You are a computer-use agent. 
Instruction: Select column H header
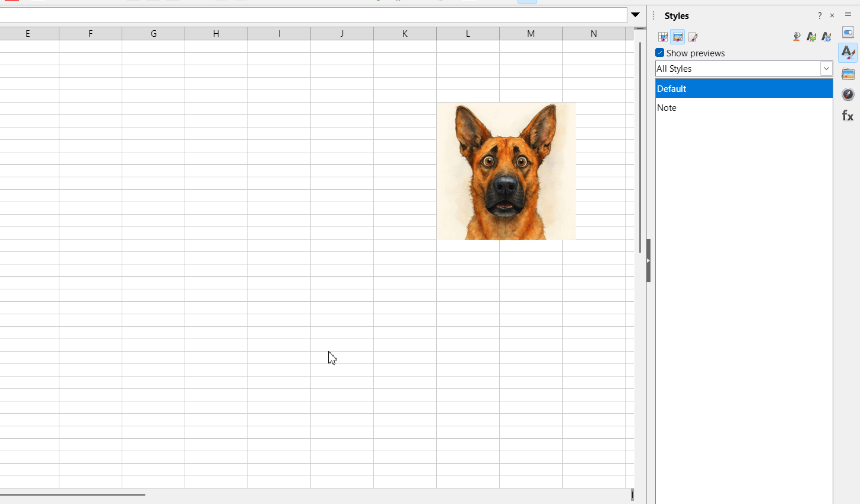(x=217, y=34)
